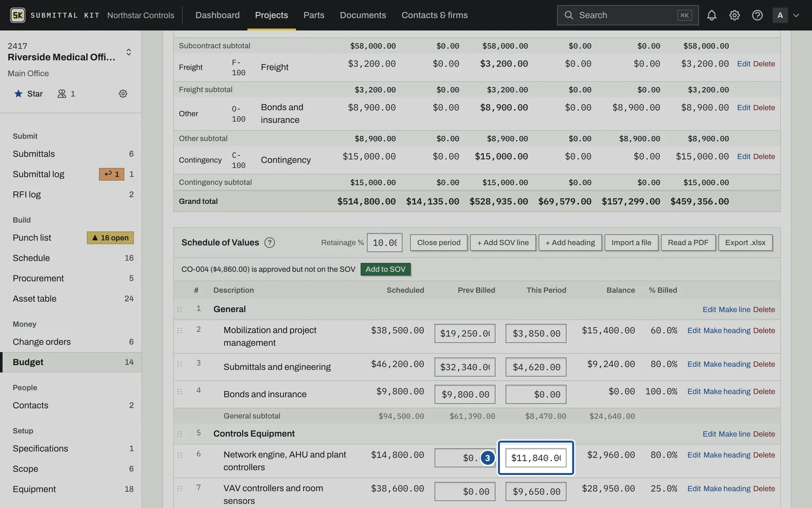Click the user avatar A

tap(780, 15)
